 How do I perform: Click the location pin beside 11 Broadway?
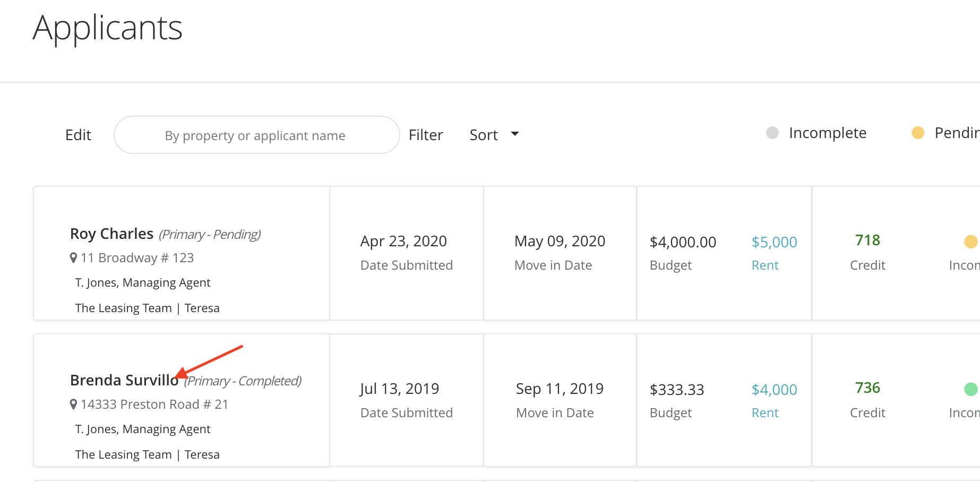tap(73, 258)
